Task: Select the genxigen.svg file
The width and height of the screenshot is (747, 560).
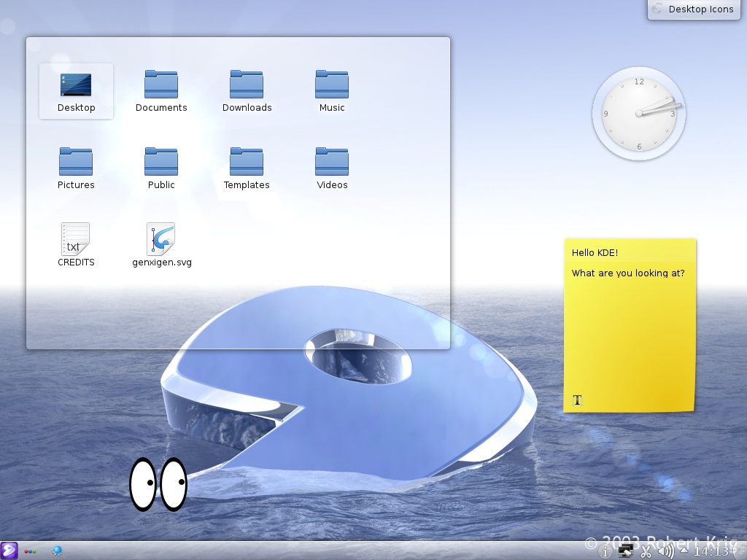Action: (x=161, y=245)
